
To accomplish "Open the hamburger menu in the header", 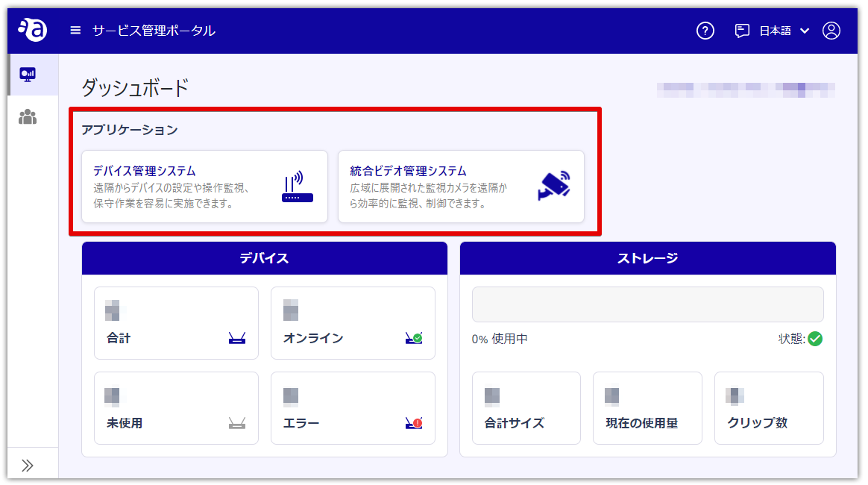I will (x=75, y=31).
